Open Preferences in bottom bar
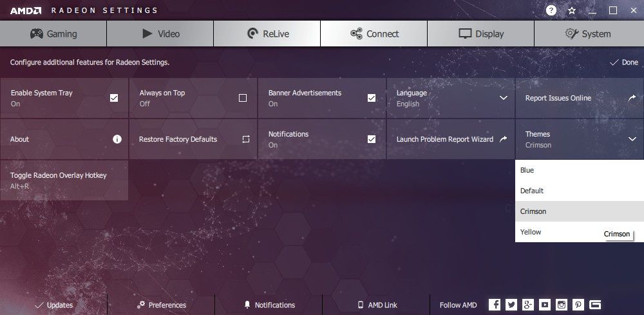Image resolution: width=644 pixels, height=315 pixels. (x=162, y=305)
